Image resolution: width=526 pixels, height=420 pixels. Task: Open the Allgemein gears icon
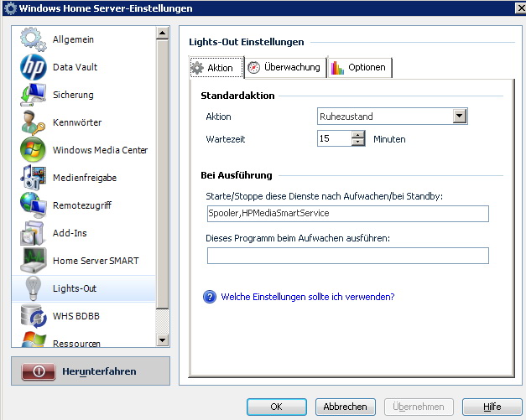coord(33,39)
